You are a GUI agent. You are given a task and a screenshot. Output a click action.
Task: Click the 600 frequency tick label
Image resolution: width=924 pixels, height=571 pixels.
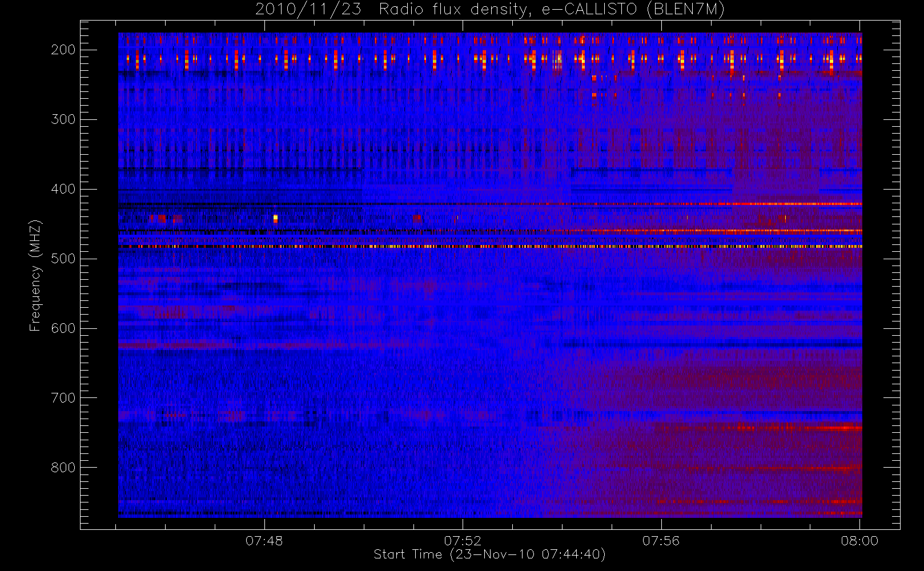(x=63, y=328)
